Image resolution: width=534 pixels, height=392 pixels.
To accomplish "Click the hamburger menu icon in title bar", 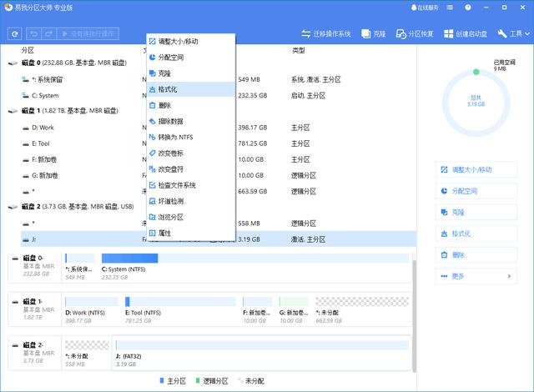I will point(472,8).
